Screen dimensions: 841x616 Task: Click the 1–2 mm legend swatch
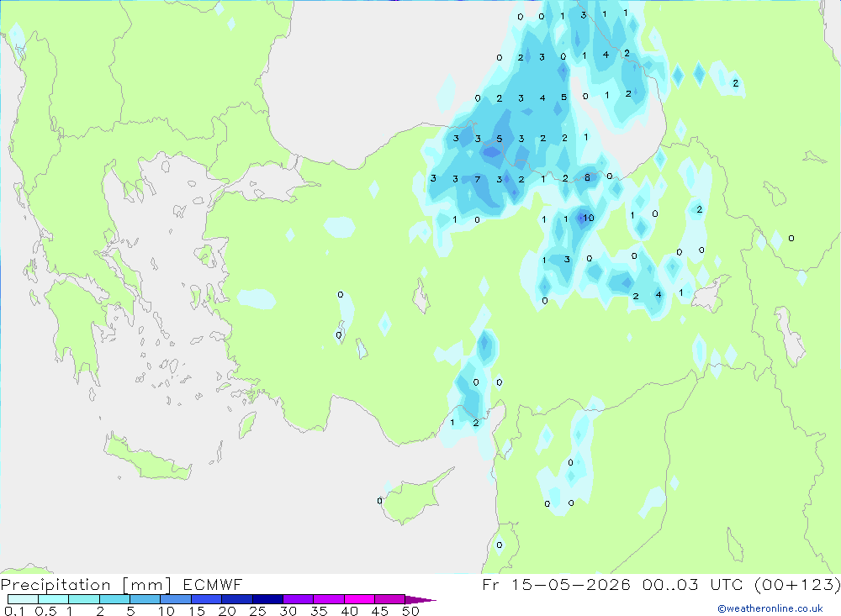tap(83, 599)
